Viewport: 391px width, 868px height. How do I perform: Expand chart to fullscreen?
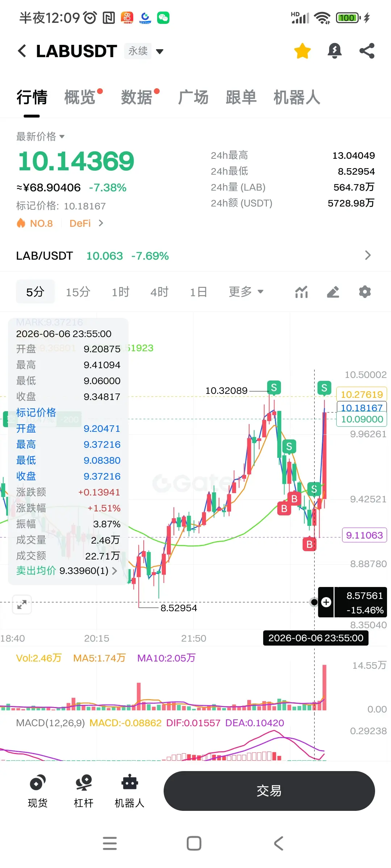[x=22, y=604]
